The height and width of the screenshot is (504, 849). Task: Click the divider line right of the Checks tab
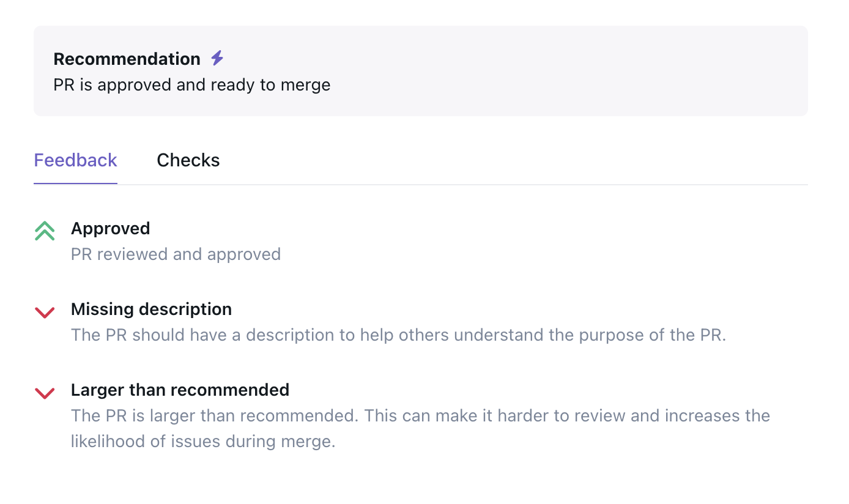(514, 184)
